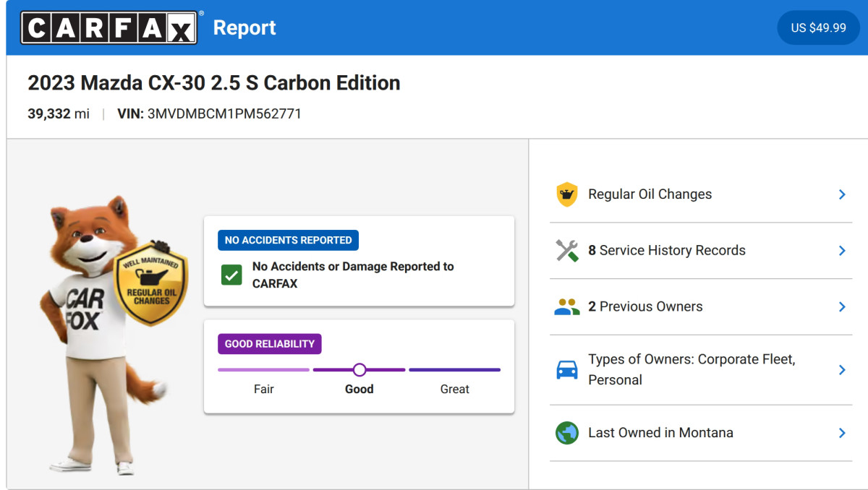Click the wrench and screwdriver service icon
The width and height of the screenshot is (868, 490).
point(567,251)
